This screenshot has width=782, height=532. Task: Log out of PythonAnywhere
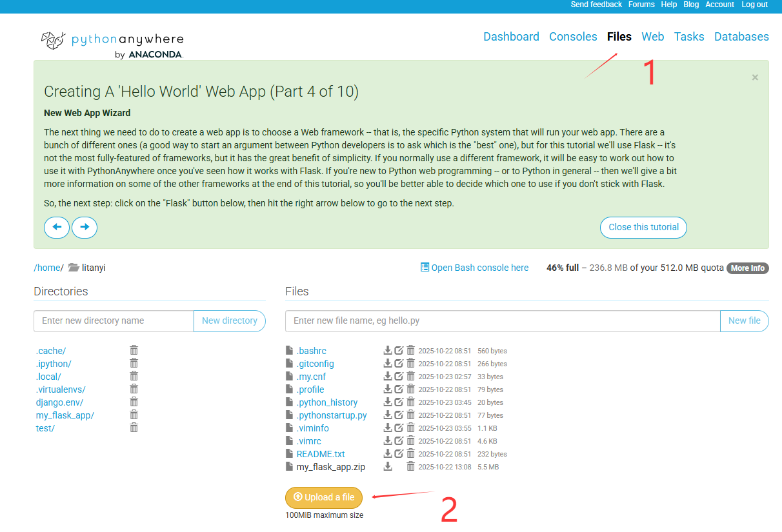pyautogui.click(x=754, y=5)
